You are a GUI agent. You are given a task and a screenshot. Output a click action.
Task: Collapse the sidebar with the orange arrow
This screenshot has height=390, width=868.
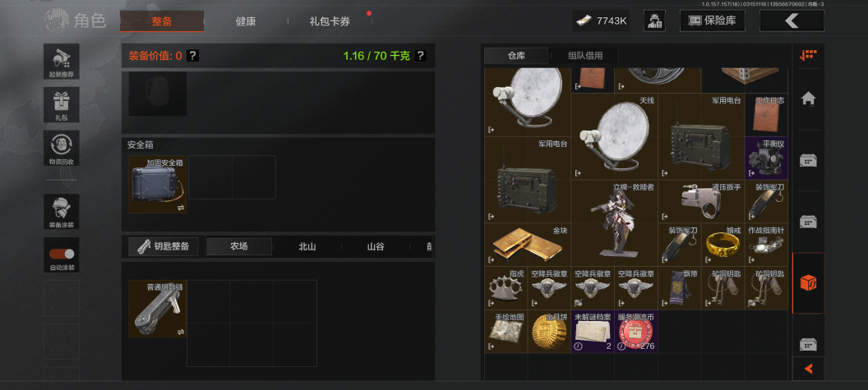[x=808, y=369]
